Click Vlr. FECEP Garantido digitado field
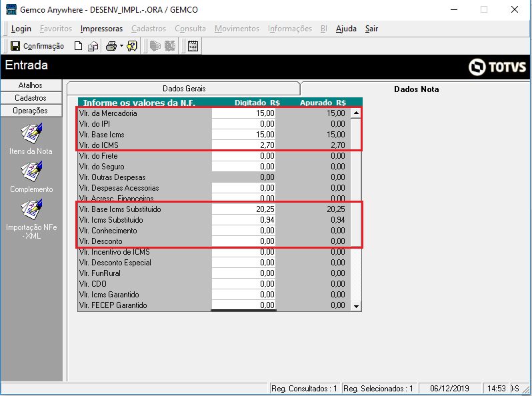This screenshot has width=532, height=396. tap(243, 305)
